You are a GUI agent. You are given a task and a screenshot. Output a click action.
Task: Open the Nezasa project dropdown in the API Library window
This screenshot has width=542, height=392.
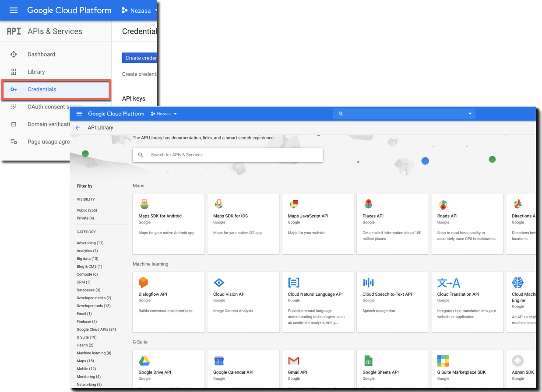164,114
